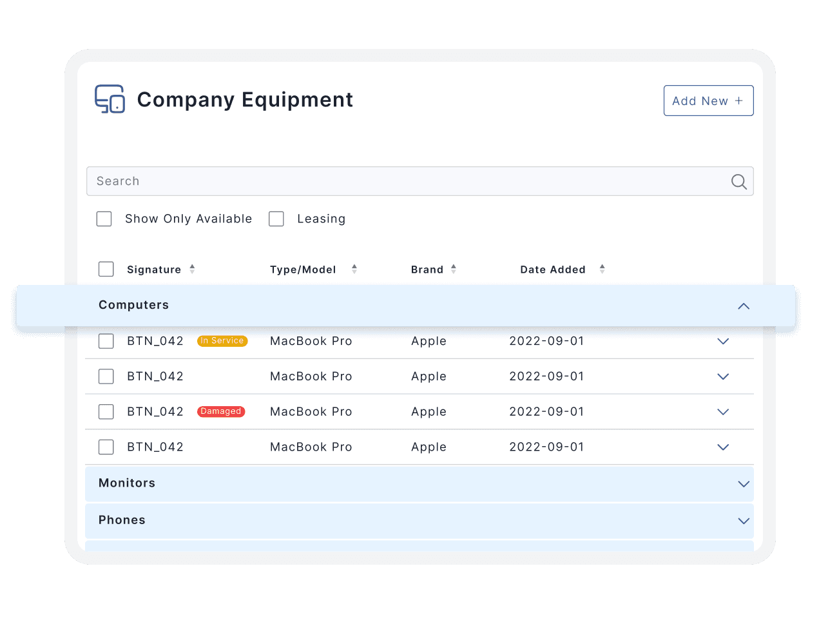The height and width of the screenshot is (644, 839).
Task: Collapse the Computers section
Action: [x=743, y=306]
